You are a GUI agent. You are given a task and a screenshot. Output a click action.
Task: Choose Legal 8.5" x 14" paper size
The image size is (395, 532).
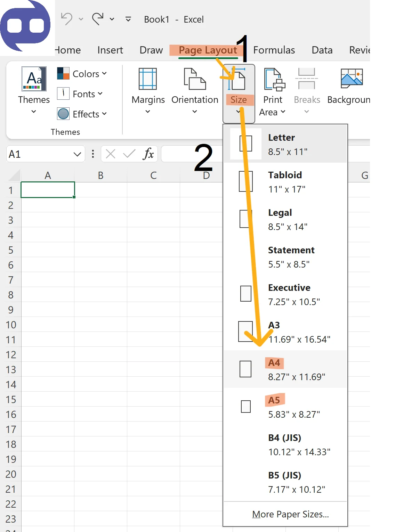pos(285,219)
